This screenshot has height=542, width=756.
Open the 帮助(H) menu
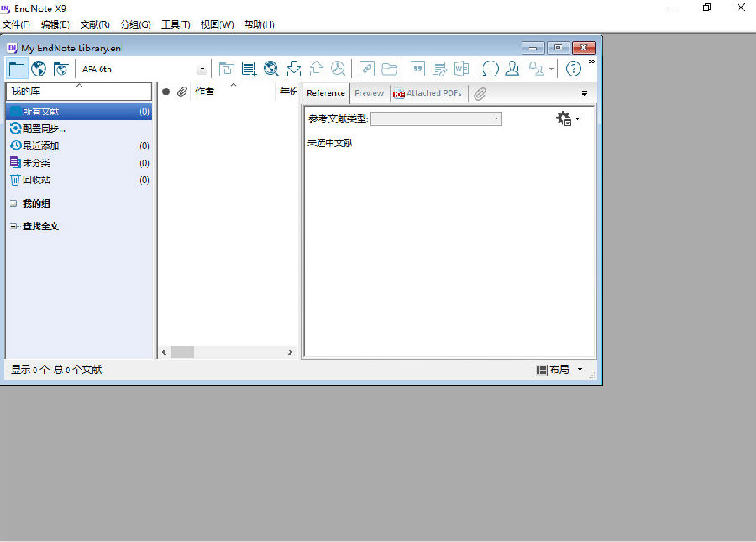pos(260,24)
